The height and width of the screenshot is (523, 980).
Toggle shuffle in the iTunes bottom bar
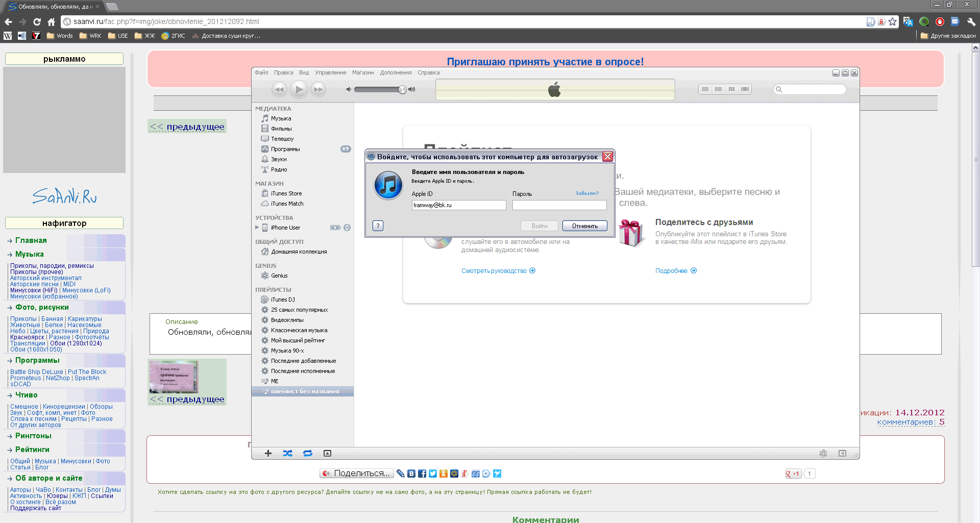[288, 453]
